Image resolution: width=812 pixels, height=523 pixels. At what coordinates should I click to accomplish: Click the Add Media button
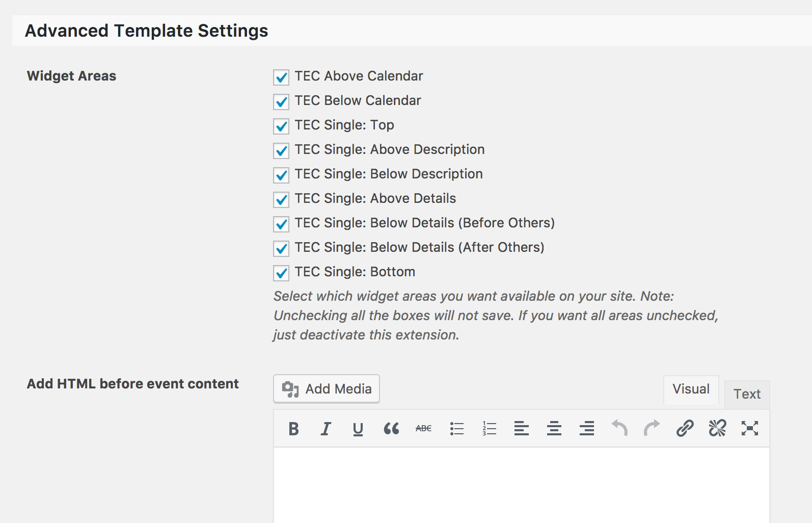coord(327,389)
